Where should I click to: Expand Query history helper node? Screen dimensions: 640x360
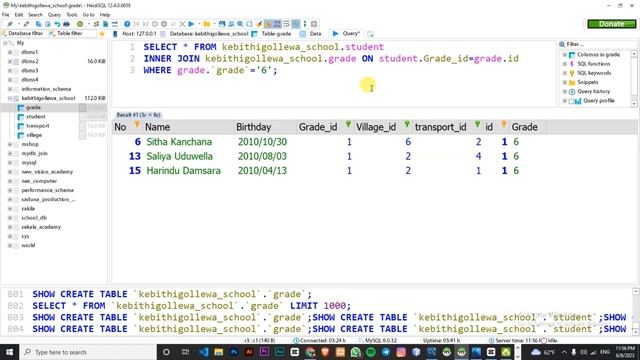564,91
